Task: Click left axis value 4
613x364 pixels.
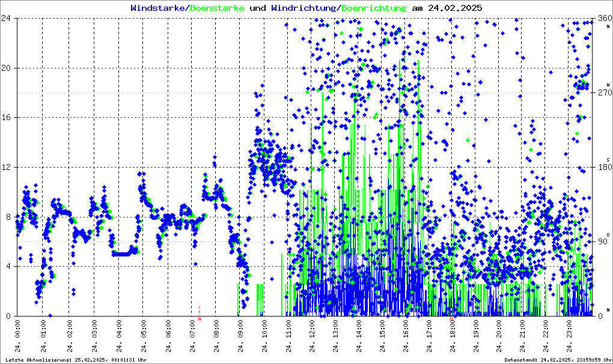Action: click(x=7, y=266)
